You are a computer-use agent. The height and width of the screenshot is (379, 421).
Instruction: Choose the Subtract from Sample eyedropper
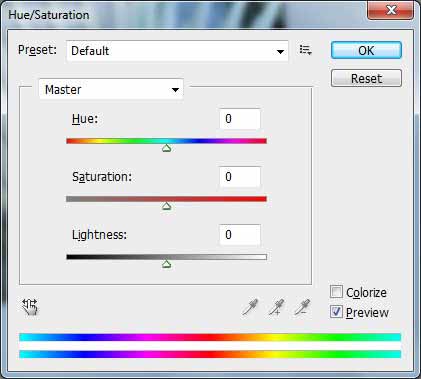[x=302, y=307]
